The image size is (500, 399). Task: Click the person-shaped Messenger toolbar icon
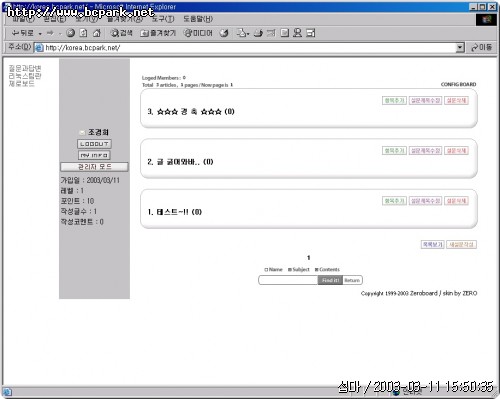(x=297, y=33)
